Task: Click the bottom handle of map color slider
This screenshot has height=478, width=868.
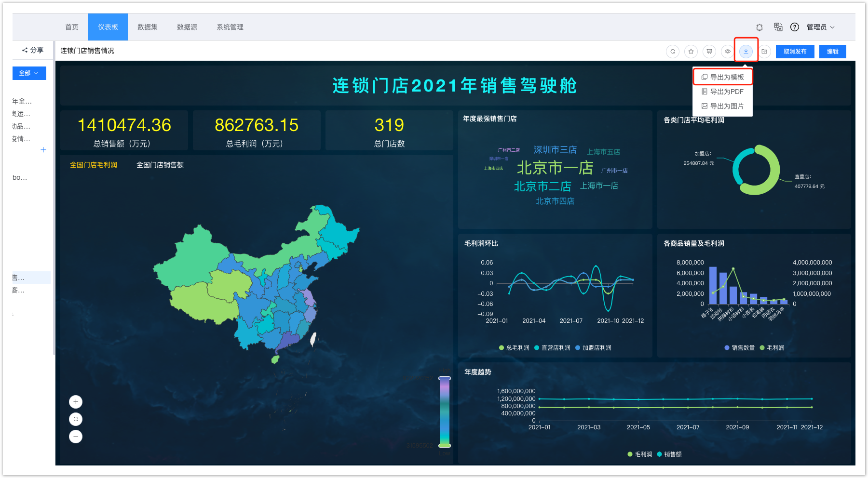Action: pyautogui.click(x=445, y=446)
